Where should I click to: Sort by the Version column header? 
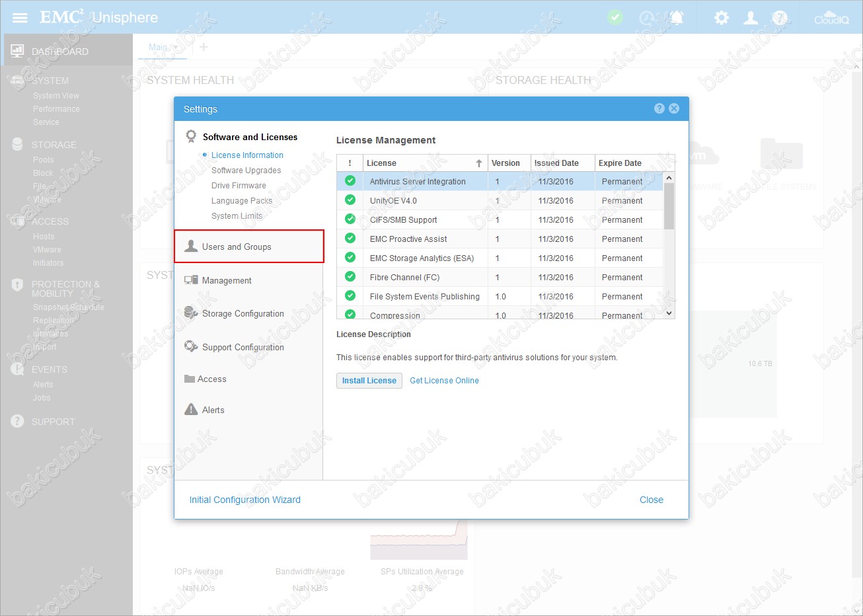tap(509, 163)
